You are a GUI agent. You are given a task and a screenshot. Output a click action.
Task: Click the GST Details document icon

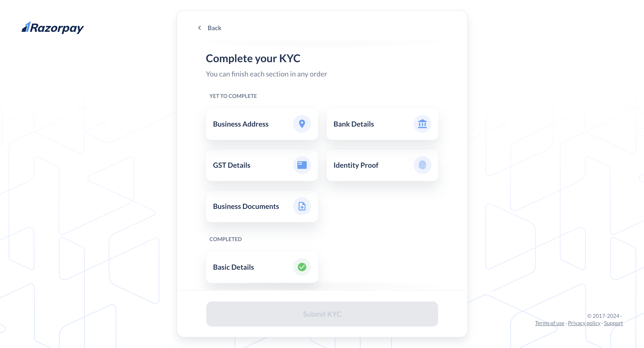pyautogui.click(x=301, y=165)
